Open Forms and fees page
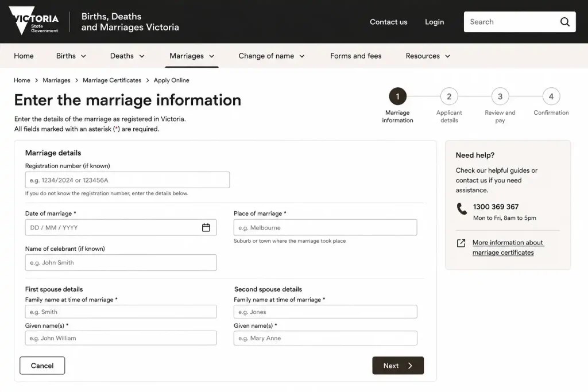This screenshot has width=588, height=392. (x=355, y=56)
